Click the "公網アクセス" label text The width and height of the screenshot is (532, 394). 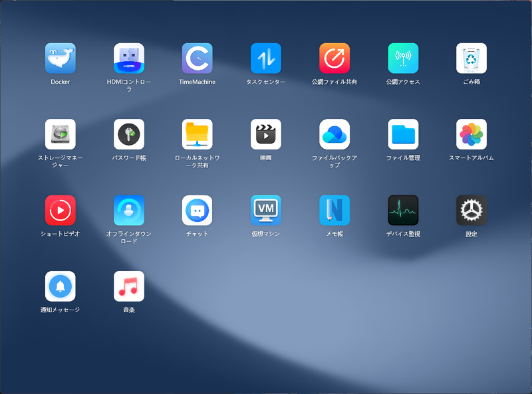[403, 82]
